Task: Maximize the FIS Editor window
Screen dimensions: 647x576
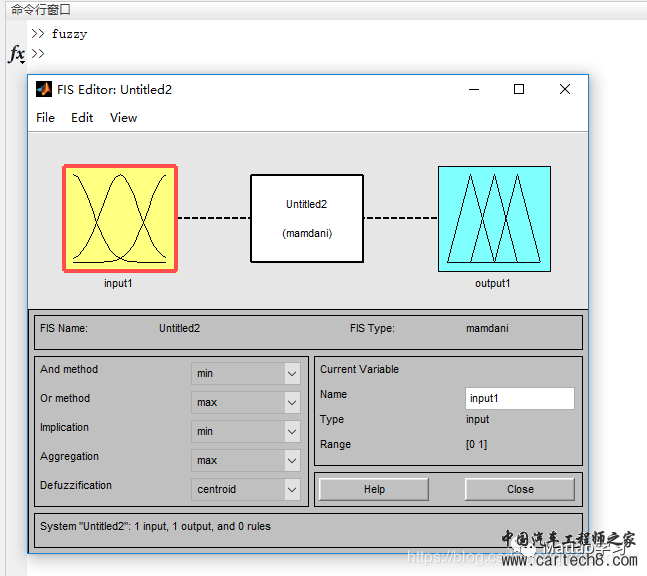Action: coord(519,89)
